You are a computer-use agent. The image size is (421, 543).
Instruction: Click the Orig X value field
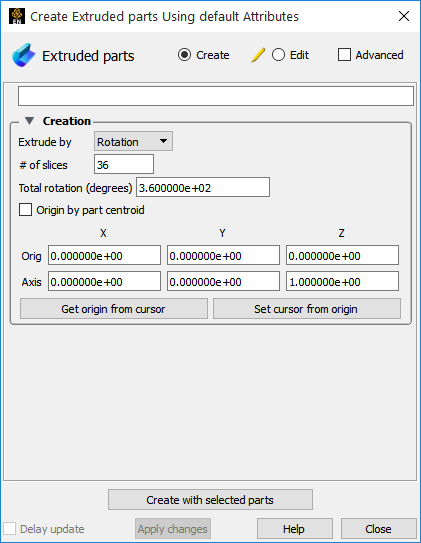point(104,256)
